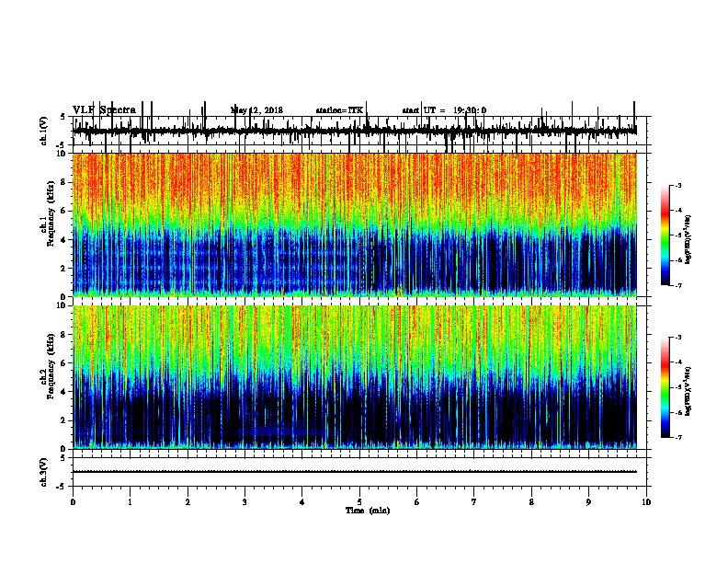Click time axis tick label "4"
This screenshot has width=728, height=563.
[x=302, y=502]
